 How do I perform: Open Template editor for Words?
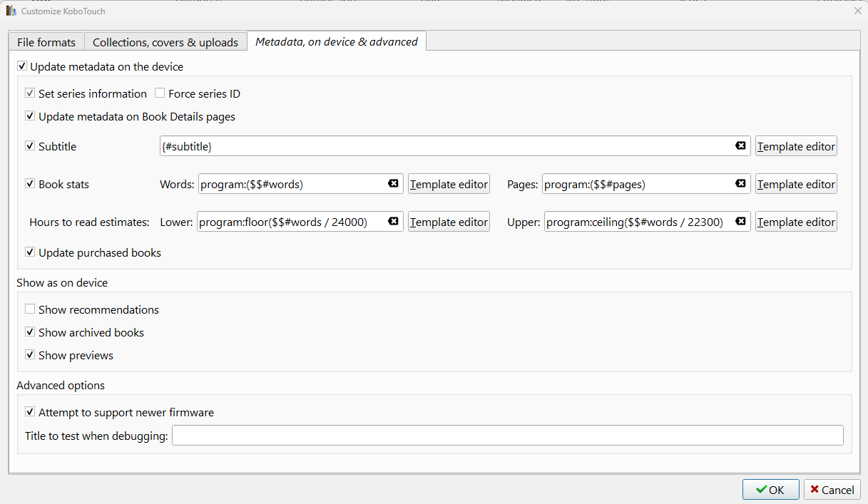(449, 184)
